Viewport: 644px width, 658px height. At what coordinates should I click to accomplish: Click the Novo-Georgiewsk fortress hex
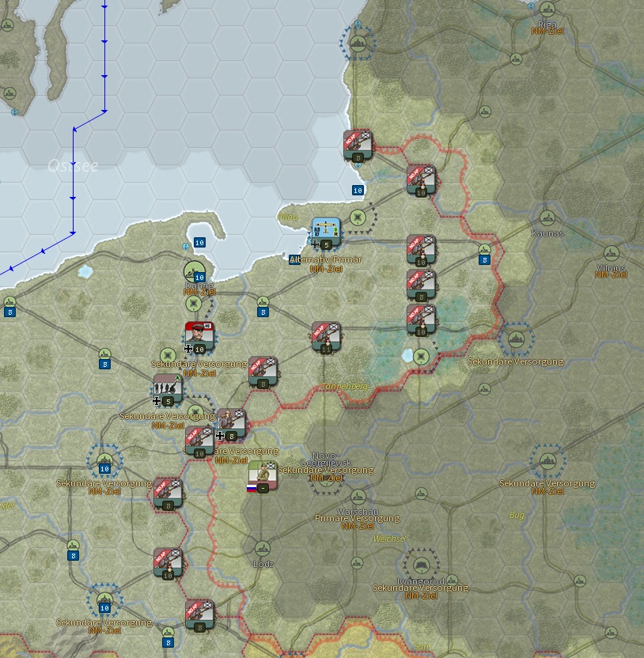coord(326,482)
